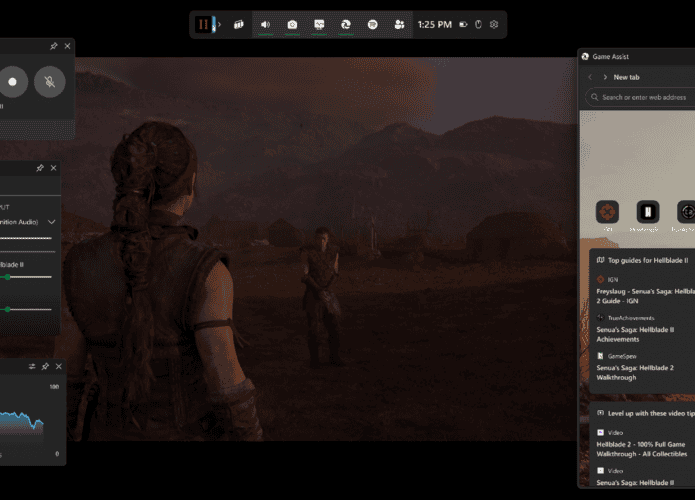Click the IGN source label
Viewport: 695px width, 500px height.
pyautogui.click(x=613, y=279)
